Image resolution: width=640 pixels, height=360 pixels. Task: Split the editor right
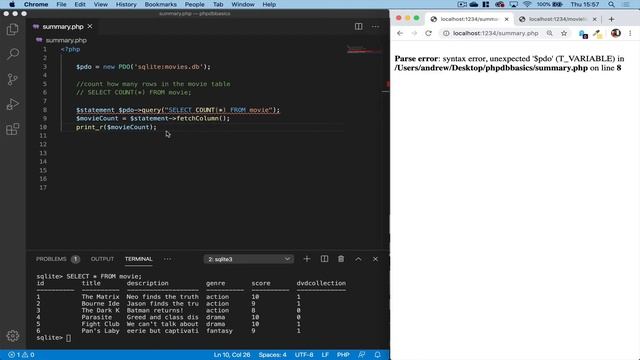358,27
